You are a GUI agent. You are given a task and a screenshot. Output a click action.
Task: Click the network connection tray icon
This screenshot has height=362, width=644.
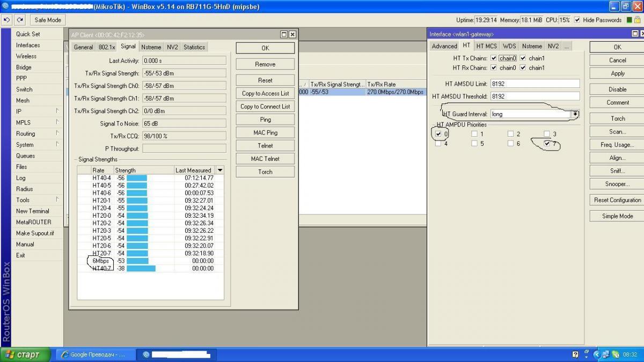605,354
